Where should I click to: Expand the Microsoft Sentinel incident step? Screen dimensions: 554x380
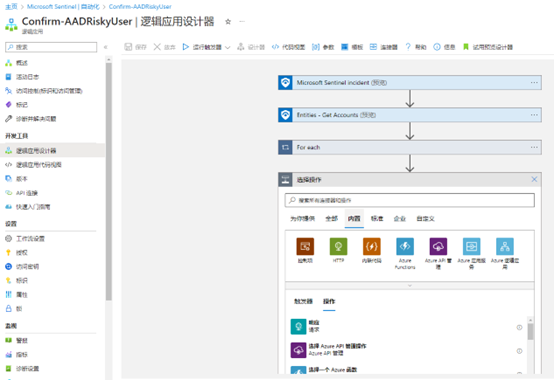410,82
